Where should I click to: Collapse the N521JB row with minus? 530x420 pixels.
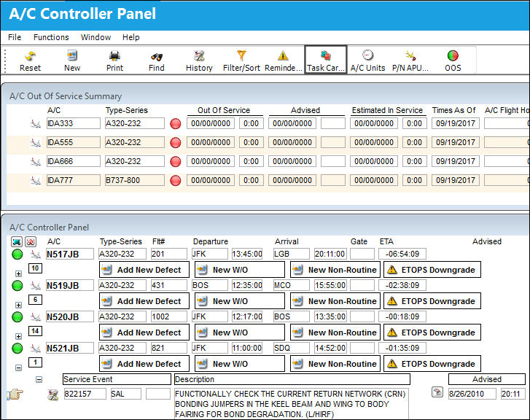tap(19, 367)
